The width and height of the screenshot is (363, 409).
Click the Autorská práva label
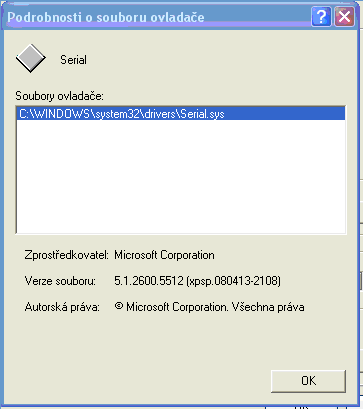click(x=62, y=307)
